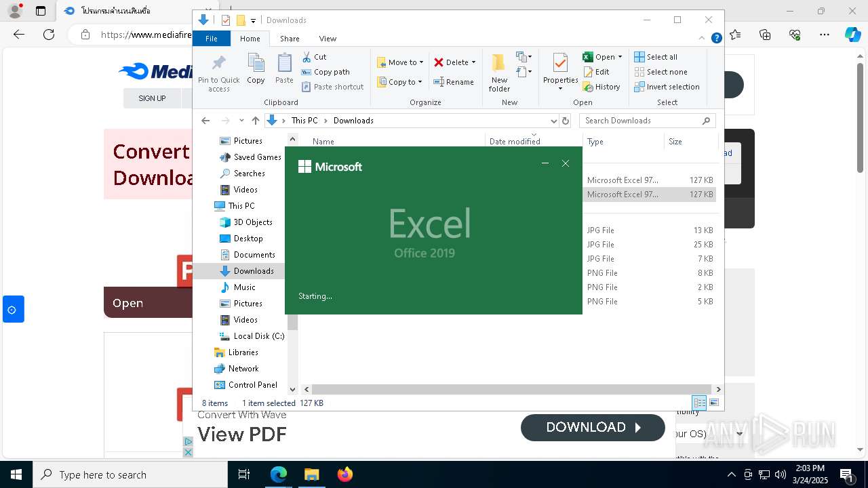Switch to the Home ribbon tab
This screenshot has width=868, height=488.
(250, 39)
